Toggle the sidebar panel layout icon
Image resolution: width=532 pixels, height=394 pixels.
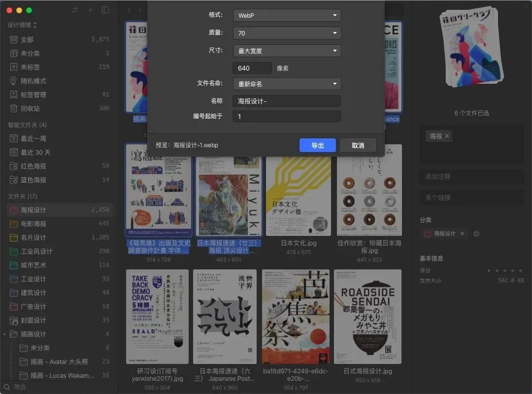[105, 10]
